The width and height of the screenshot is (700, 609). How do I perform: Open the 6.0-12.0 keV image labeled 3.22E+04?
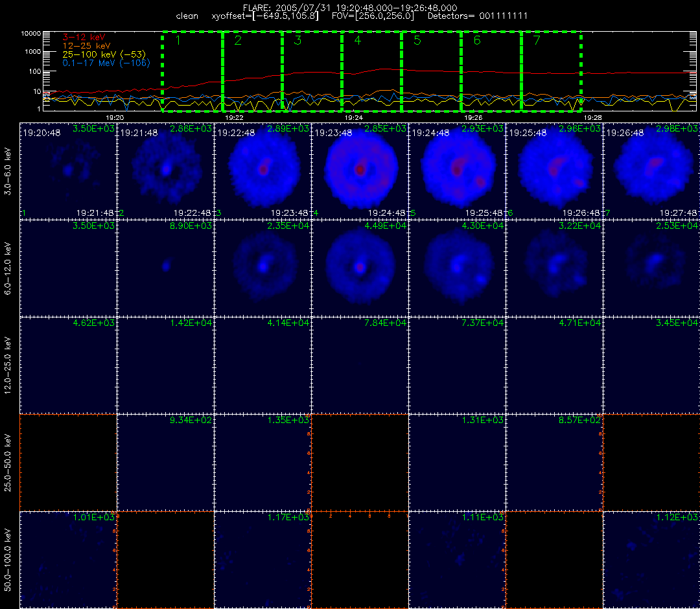point(554,268)
